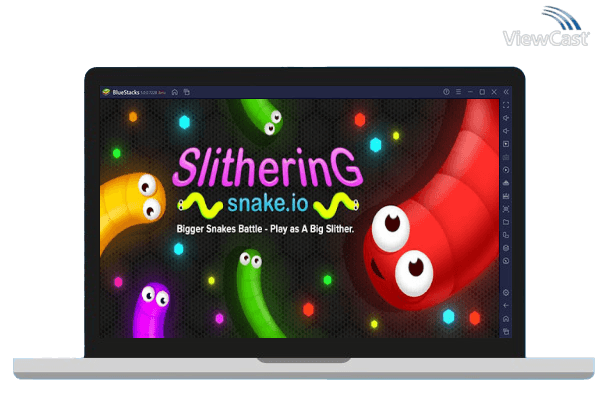The image size is (602, 414).
Task: Open BlueStacks settings gear in sidebar
Action: [506, 293]
